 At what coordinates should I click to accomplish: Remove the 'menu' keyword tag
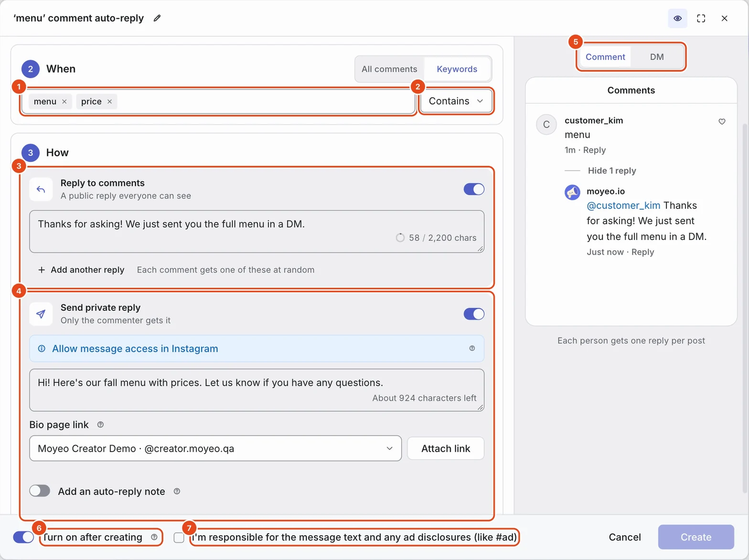click(64, 101)
